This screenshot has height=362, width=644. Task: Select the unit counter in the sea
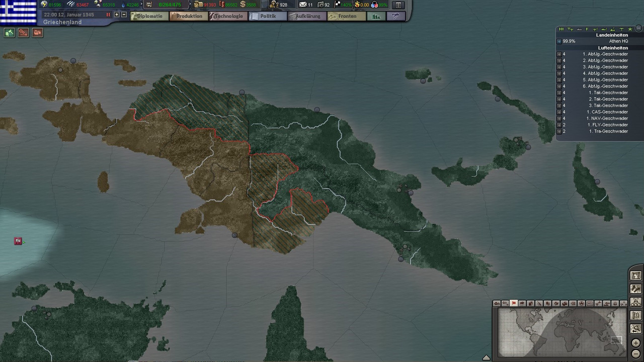click(x=18, y=241)
